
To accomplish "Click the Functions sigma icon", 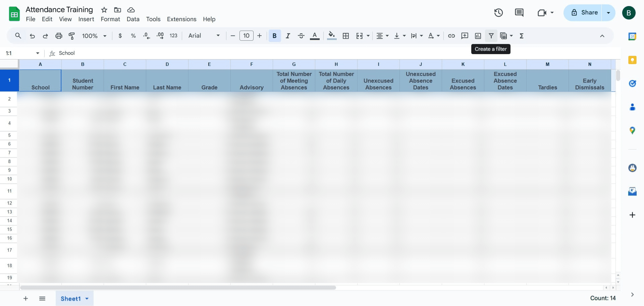I will point(522,36).
